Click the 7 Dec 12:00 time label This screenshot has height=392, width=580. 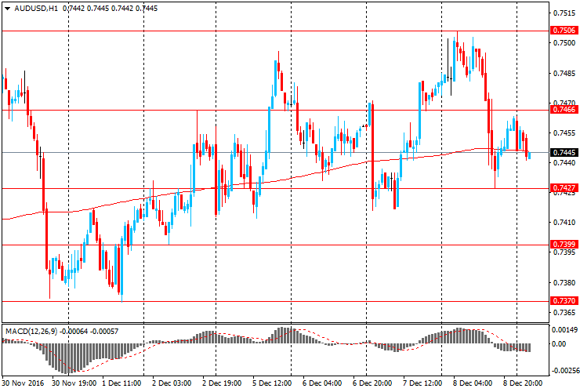tap(422, 384)
